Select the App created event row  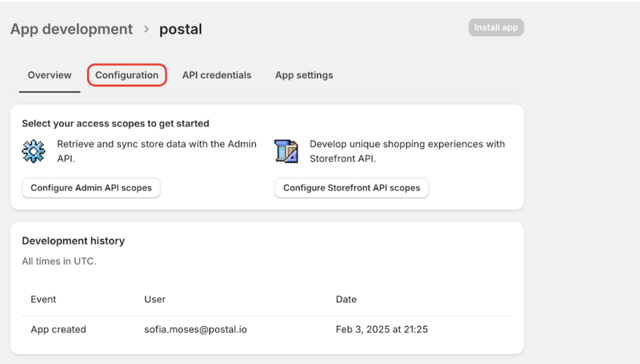point(58,330)
